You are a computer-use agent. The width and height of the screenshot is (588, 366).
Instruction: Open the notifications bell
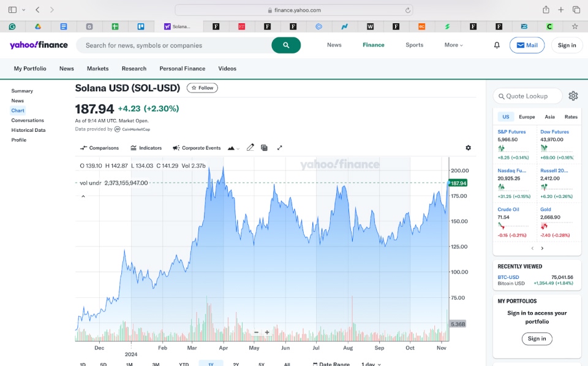[497, 45]
